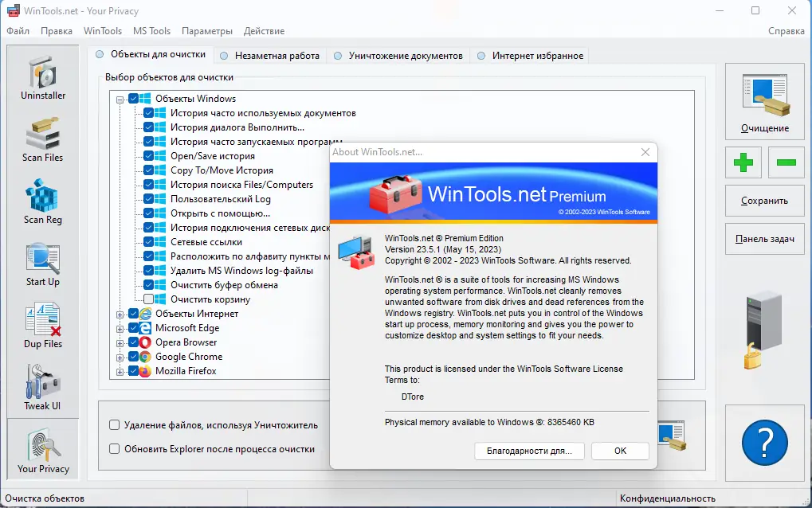The width and height of the screenshot is (812, 508).
Task: Select Открыть с помощью... row
Action: click(220, 213)
